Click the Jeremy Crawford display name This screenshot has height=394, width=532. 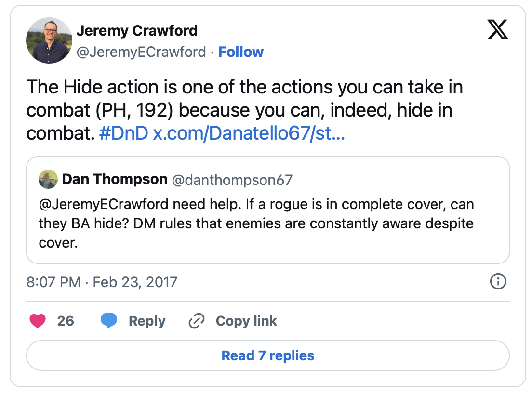tap(137, 31)
